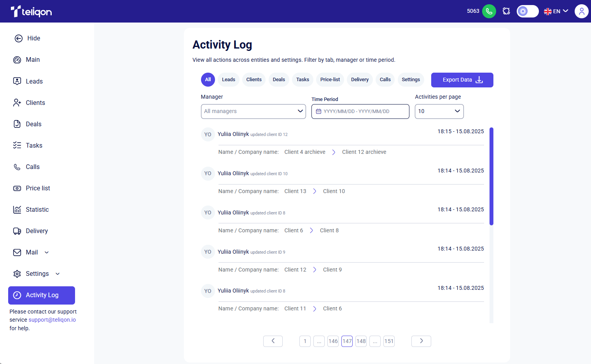Open the All managers dropdown
591x364 pixels.
pos(254,111)
